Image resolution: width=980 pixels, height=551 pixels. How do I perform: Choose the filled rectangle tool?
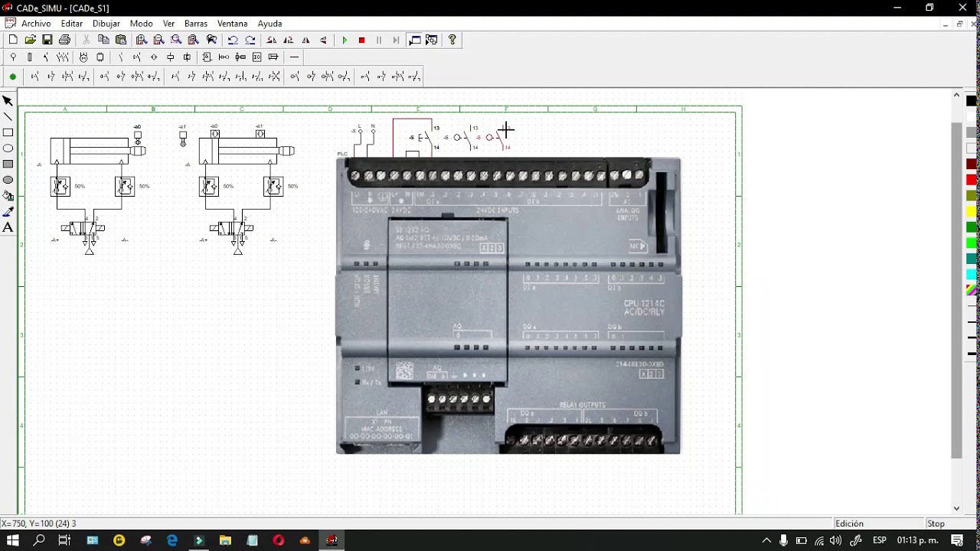pyautogui.click(x=8, y=164)
